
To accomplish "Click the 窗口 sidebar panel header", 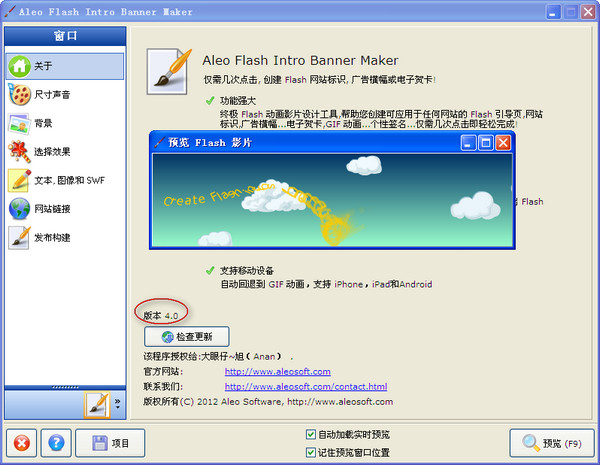I will click(x=65, y=36).
